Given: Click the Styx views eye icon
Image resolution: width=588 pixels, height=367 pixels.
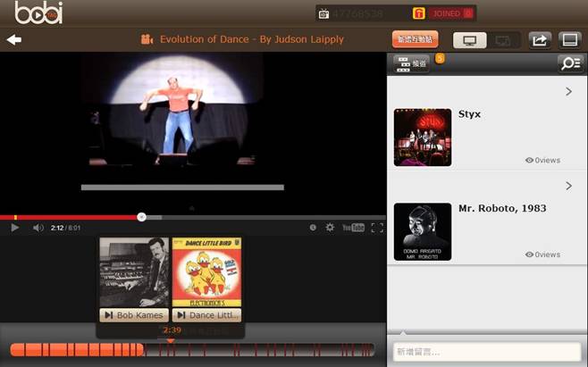Looking at the screenshot, I should click(529, 160).
